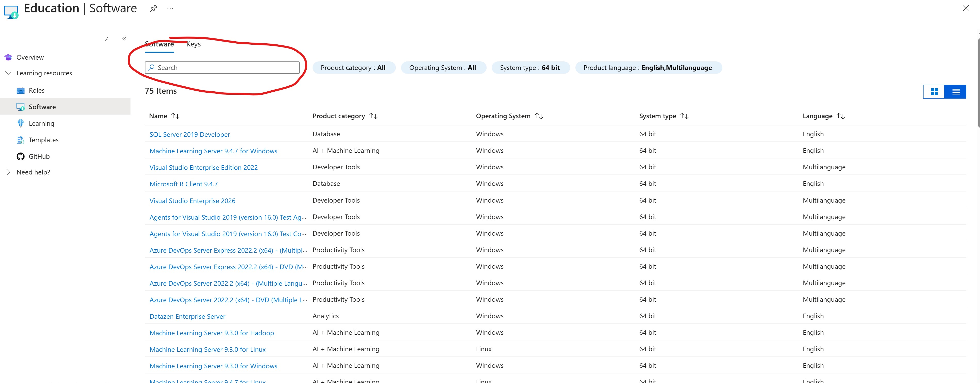
Task: Open the Operating System filter
Action: pyautogui.click(x=443, y=68)
